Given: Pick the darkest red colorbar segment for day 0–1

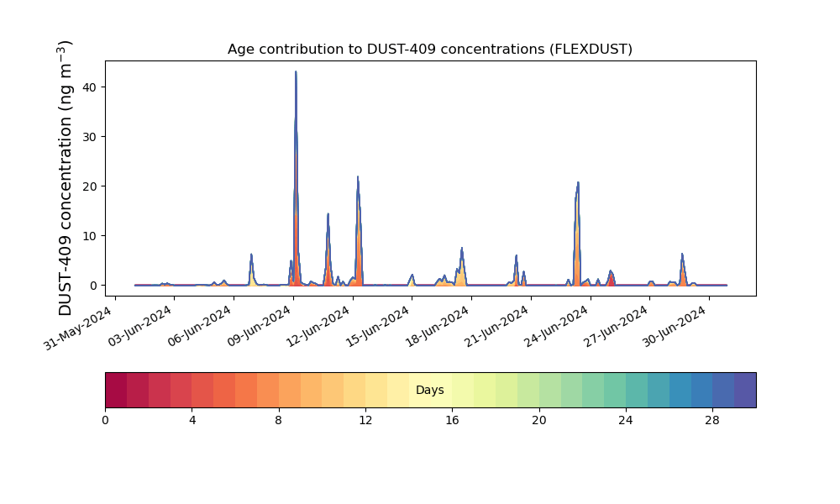Looking at the screenshot, I should (x=116, y=390).
